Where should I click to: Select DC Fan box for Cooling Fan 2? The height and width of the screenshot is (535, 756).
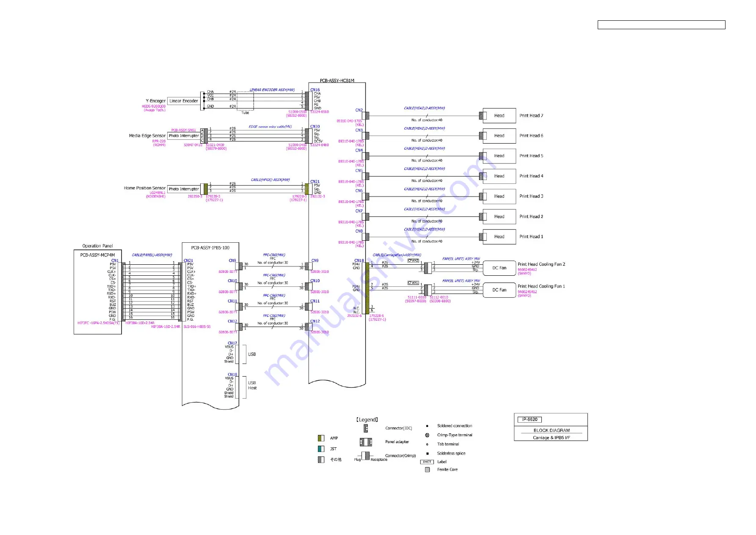pos(499,268)
